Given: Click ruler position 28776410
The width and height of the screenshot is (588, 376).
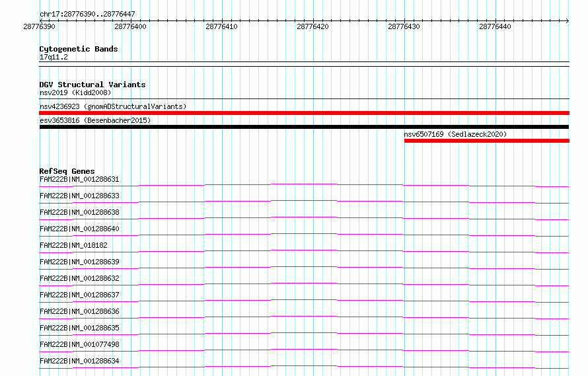Looking at the screenshot, I should click(x=221, y=26).
